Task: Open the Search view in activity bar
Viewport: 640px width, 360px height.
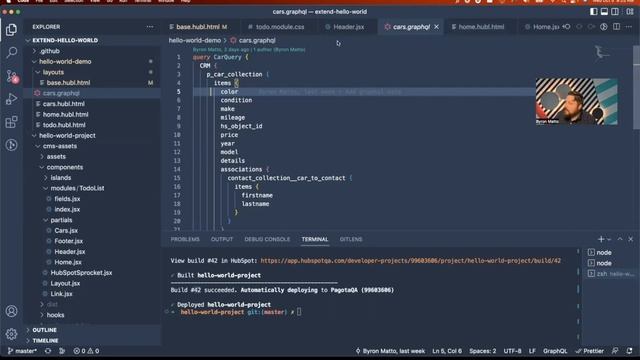Action: point(11,52)
